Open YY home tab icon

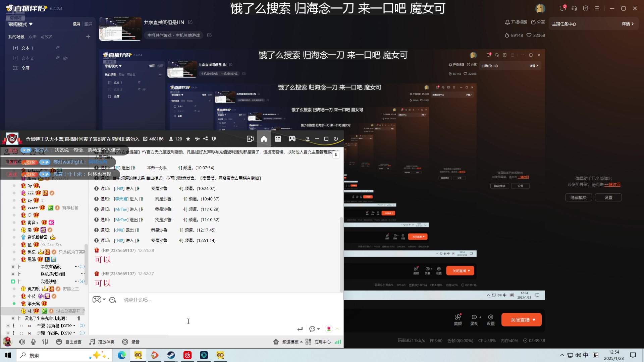pos(264,139)
